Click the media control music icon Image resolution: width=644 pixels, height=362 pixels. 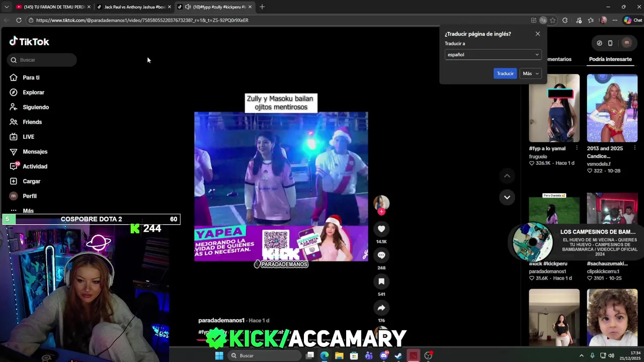click(579, 20)
